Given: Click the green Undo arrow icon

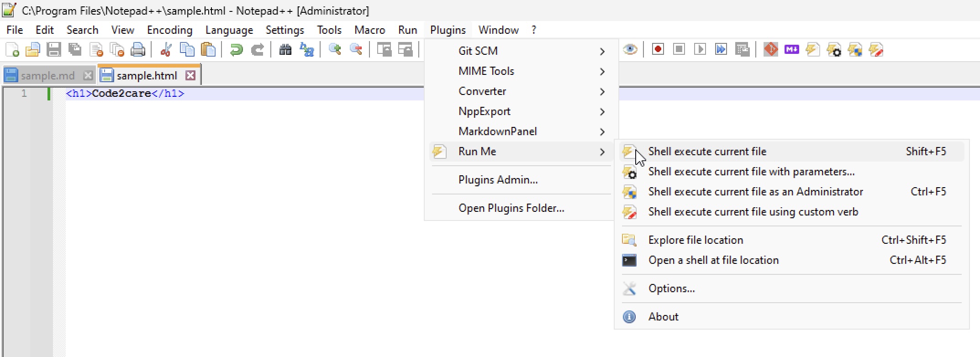Looking at the screenshot, I should (x=236, y=49).
